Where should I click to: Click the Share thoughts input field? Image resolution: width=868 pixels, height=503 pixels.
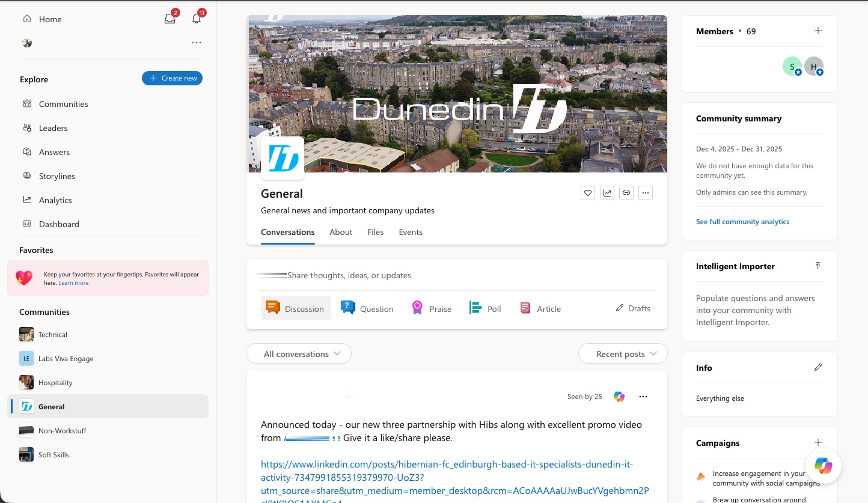[x=457, y=275]
